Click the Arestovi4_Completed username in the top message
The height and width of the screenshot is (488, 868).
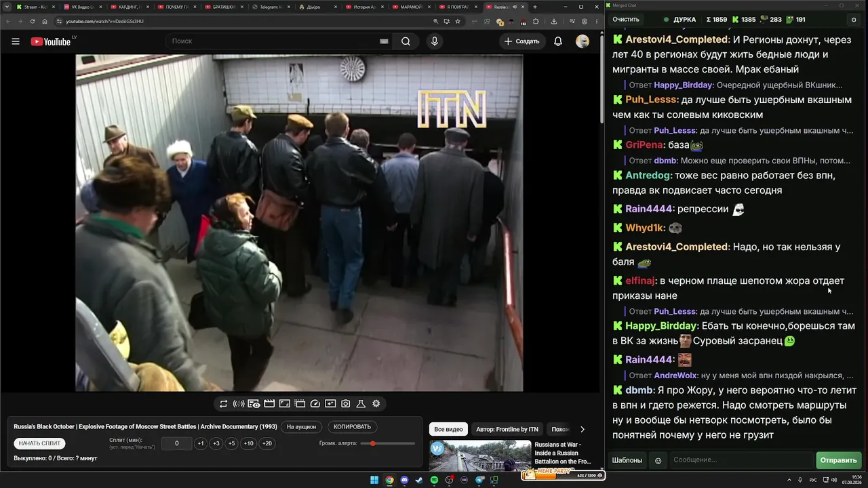pos(677,39)
